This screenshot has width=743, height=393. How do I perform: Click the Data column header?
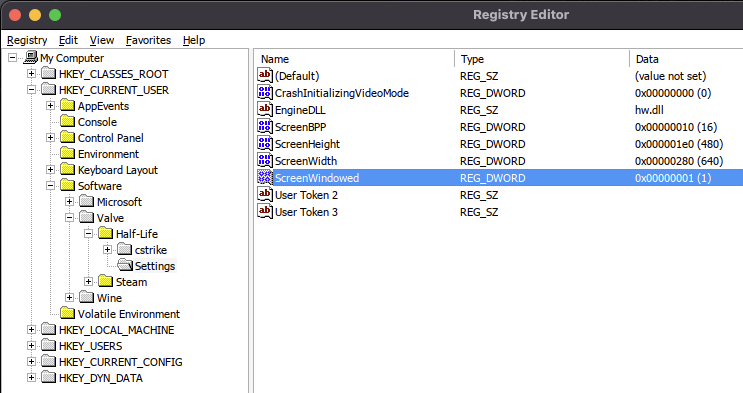(x=687, y=59)
